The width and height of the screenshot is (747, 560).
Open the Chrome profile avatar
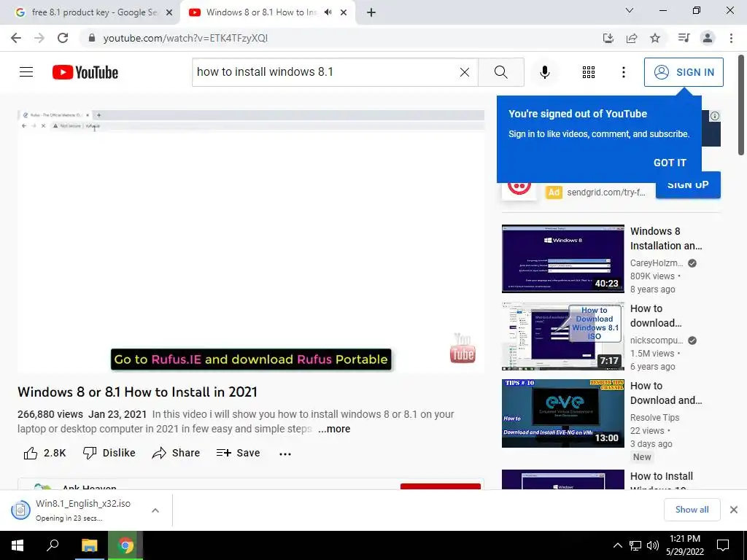[x=708, y=38]
